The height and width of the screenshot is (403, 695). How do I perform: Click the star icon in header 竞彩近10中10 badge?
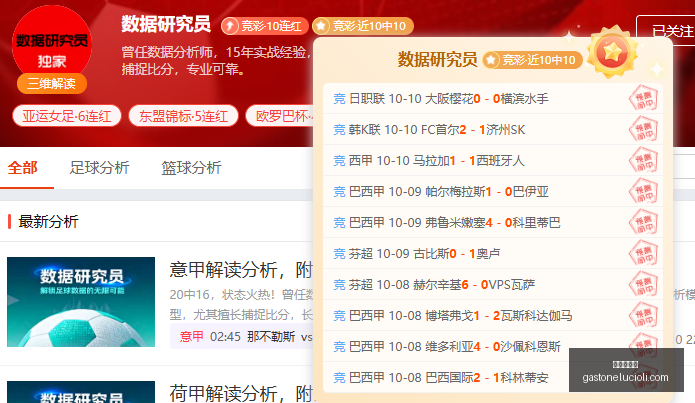[321, 26]
